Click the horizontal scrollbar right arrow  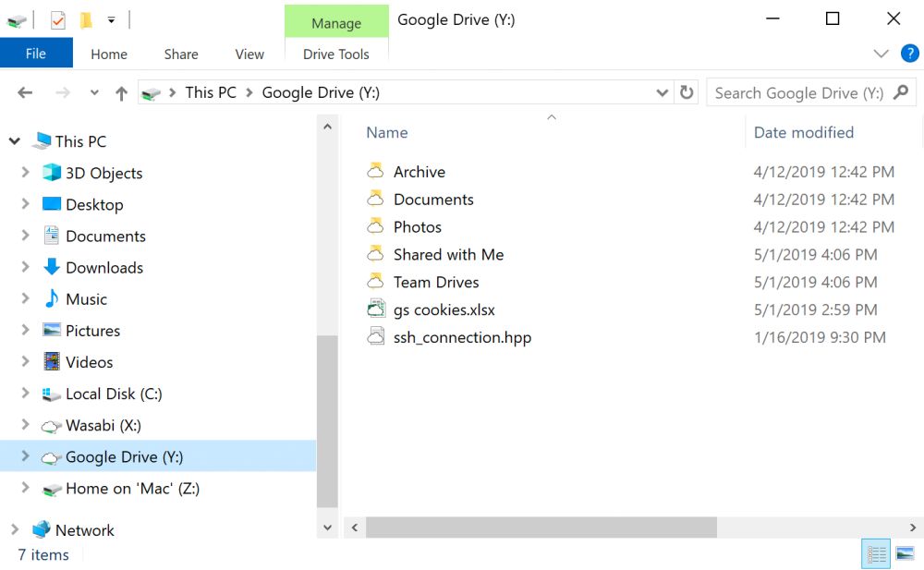tap(913, 528)
